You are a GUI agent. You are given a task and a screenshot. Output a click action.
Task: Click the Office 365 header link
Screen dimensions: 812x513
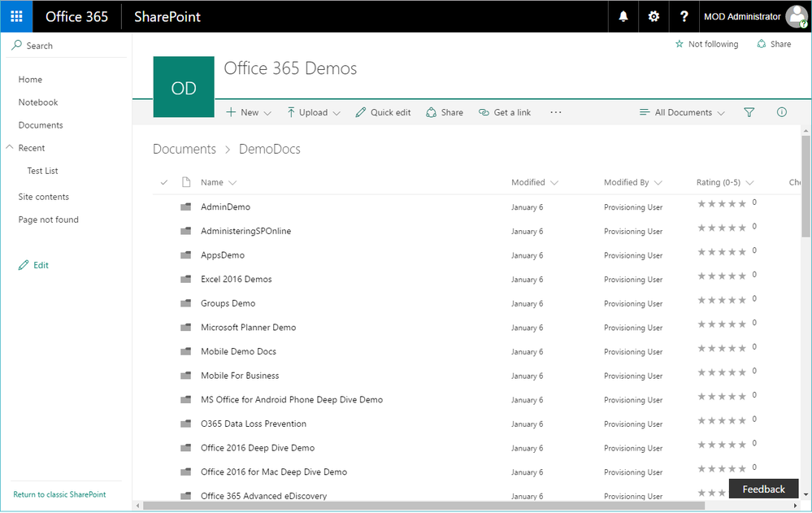[x=76, y=16]
